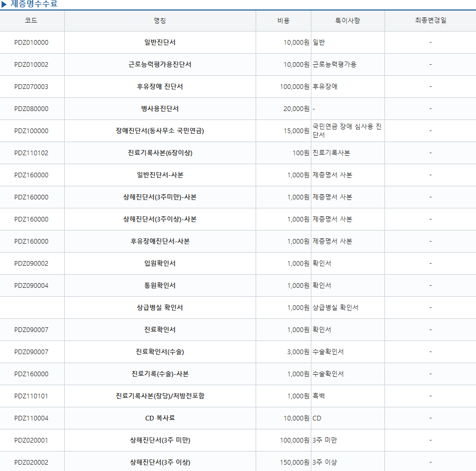Viewport: 476px width, 471px height.
Task: Click the 최종변경일 column header
Action: click(x=430, y=21)
